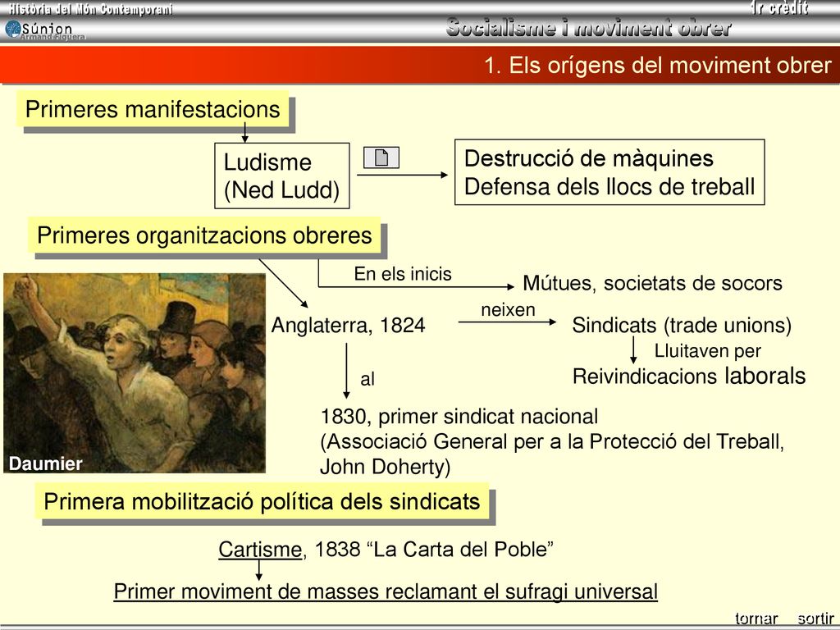This screenshot has height=630, width=840.
Task: Click the 'tornar' link
Action: click(x=756, y=619)
